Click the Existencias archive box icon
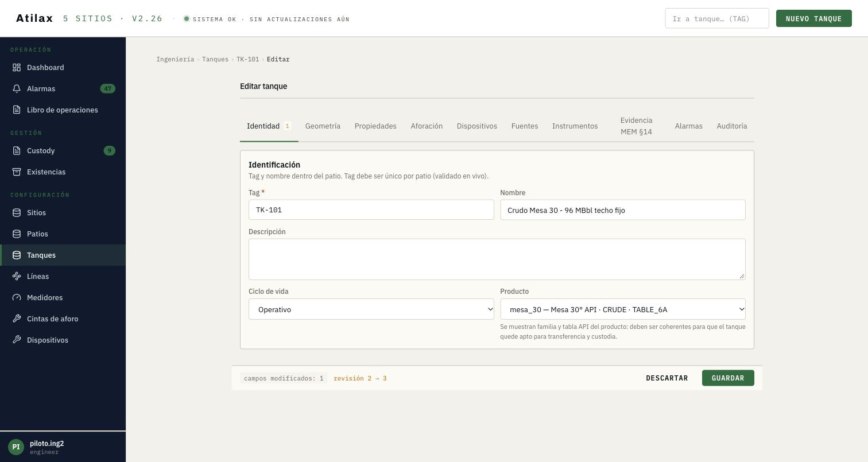Screen dimensions: 868x462 (x=17, y=172)
